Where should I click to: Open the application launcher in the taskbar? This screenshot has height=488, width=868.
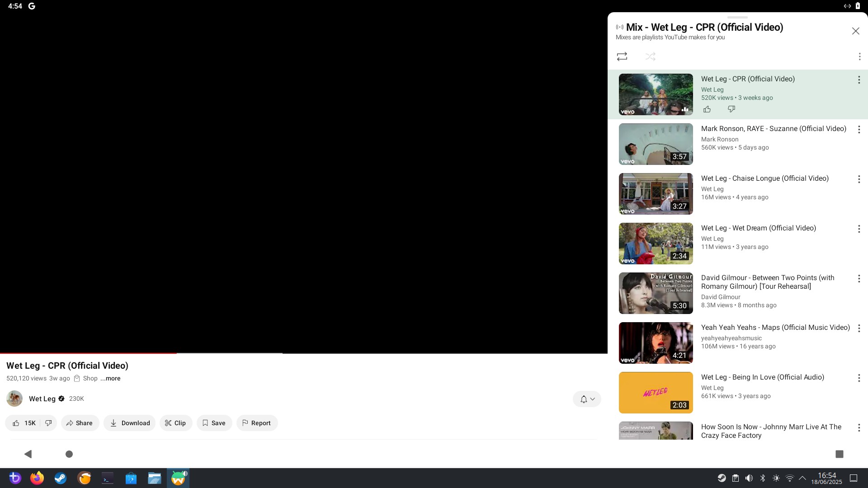pos(15,478)
